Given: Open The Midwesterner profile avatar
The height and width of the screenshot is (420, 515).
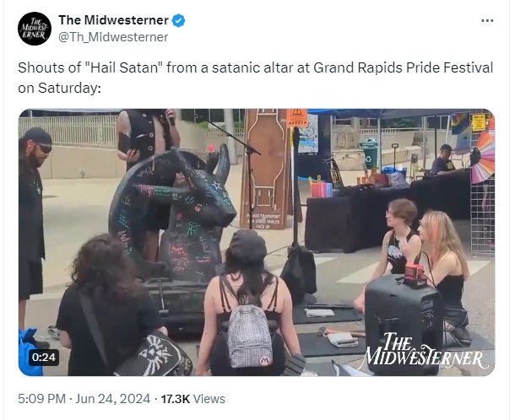Looking at the screenshot, I should pos(35,29).
